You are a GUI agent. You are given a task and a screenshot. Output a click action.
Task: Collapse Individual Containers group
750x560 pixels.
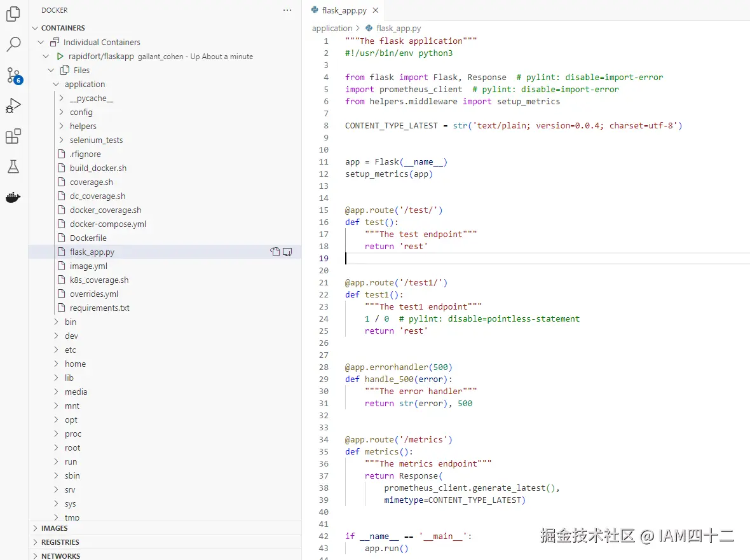(41, 42)
